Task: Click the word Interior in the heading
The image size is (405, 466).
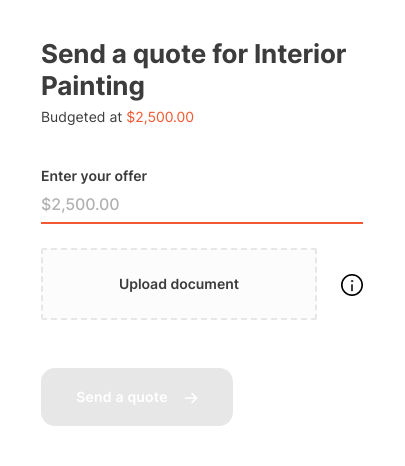Action: tap(300, 54)
